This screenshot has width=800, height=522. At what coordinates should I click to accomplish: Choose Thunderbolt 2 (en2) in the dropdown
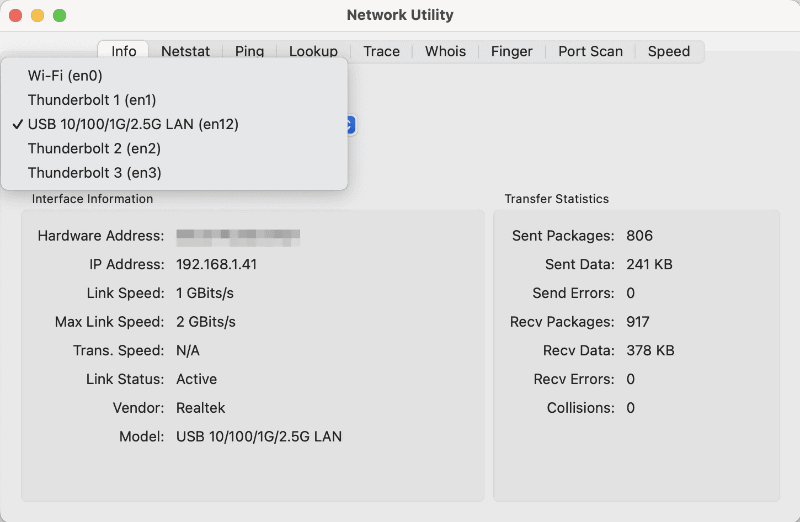[94, 148]
